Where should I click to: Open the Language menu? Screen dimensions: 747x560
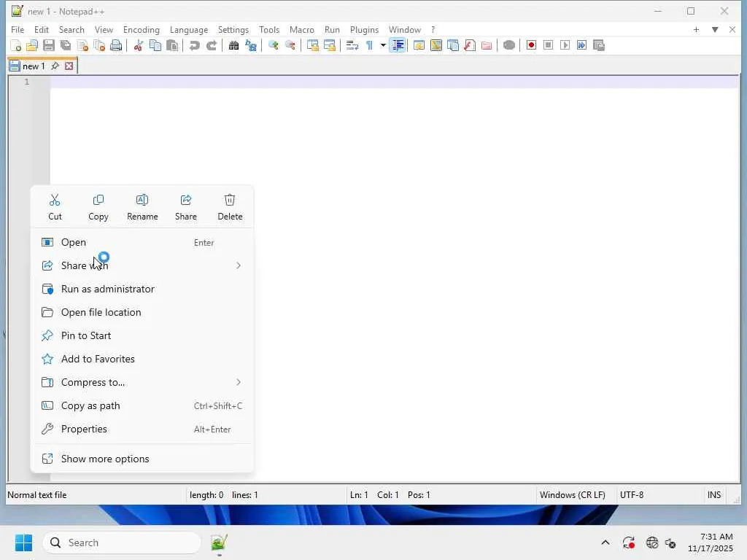(x=189, y=29)
